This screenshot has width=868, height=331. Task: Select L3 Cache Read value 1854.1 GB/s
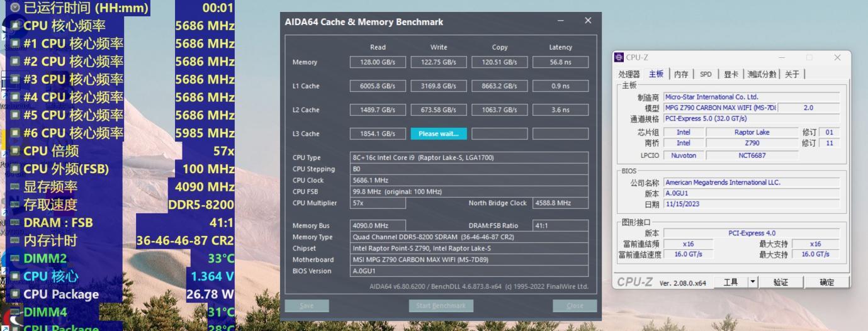(x=378, y=134)
